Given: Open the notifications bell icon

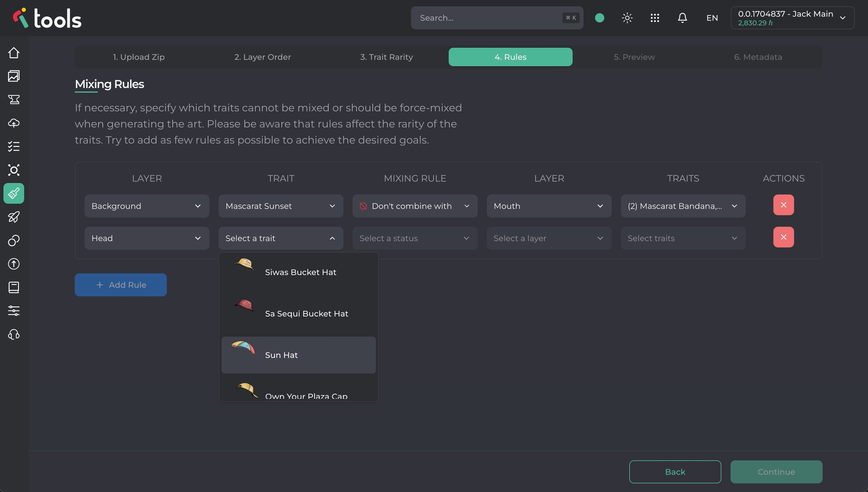Looking at the screenshot, I should [x=682, y=18].
